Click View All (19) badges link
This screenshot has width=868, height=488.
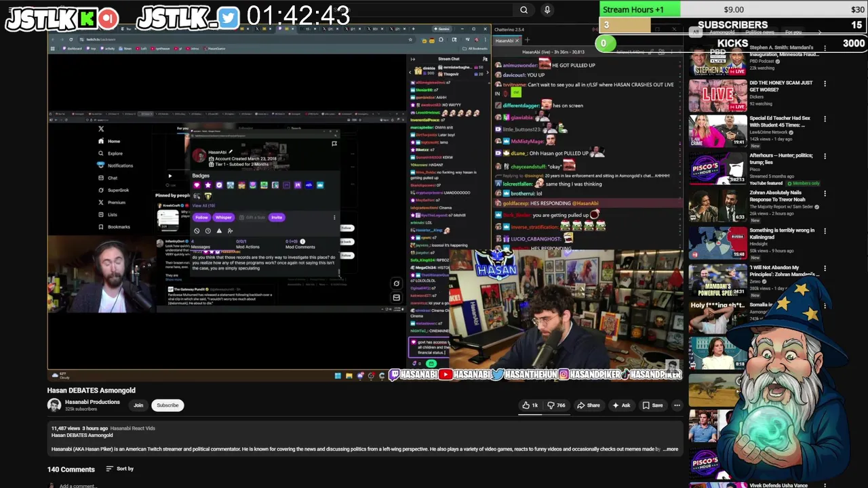pyautogui.click(x=203, y=205)
